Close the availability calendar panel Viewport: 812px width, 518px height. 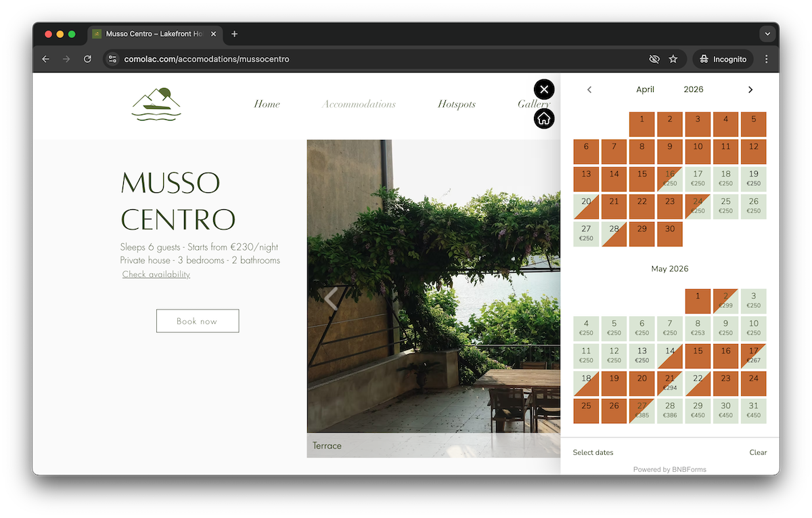click(x=544, y=89)
